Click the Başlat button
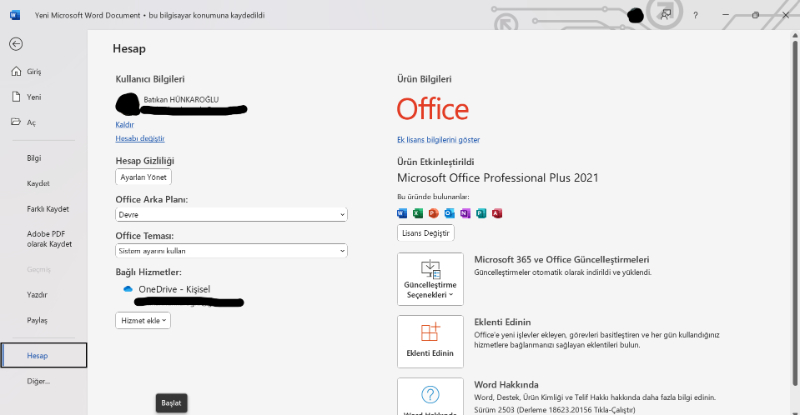This screenshot has width=800, height=415. 171,403
